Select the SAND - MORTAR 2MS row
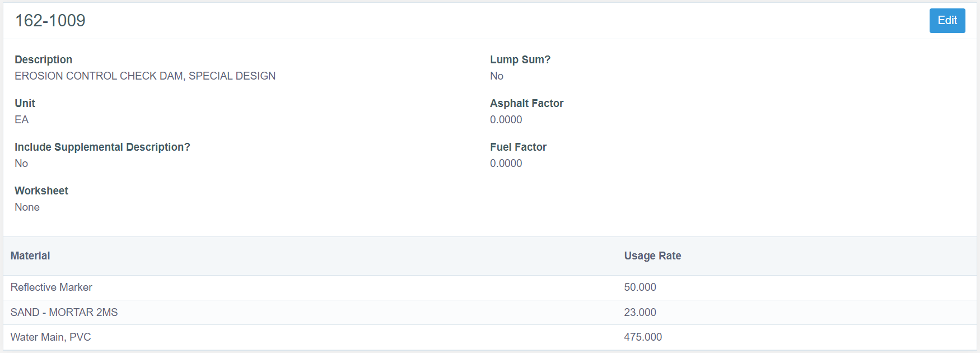 point(64,312)
